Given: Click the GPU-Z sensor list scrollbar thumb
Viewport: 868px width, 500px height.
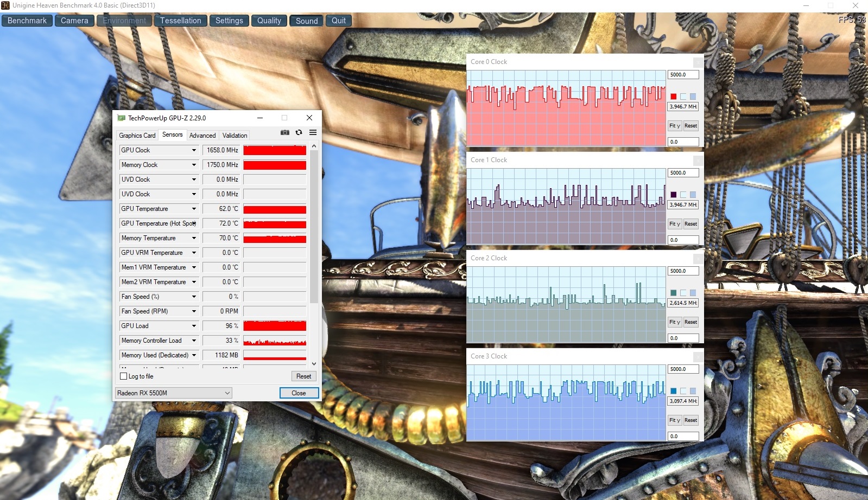Looking at the screenshot, I should click(314, 227).
